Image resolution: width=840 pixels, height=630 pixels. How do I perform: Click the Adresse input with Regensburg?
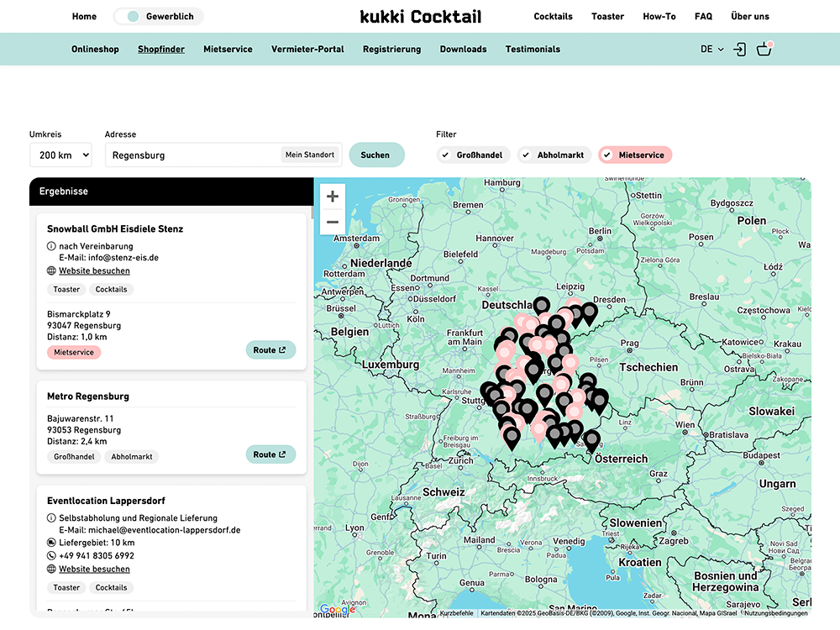tap(192, 155)
